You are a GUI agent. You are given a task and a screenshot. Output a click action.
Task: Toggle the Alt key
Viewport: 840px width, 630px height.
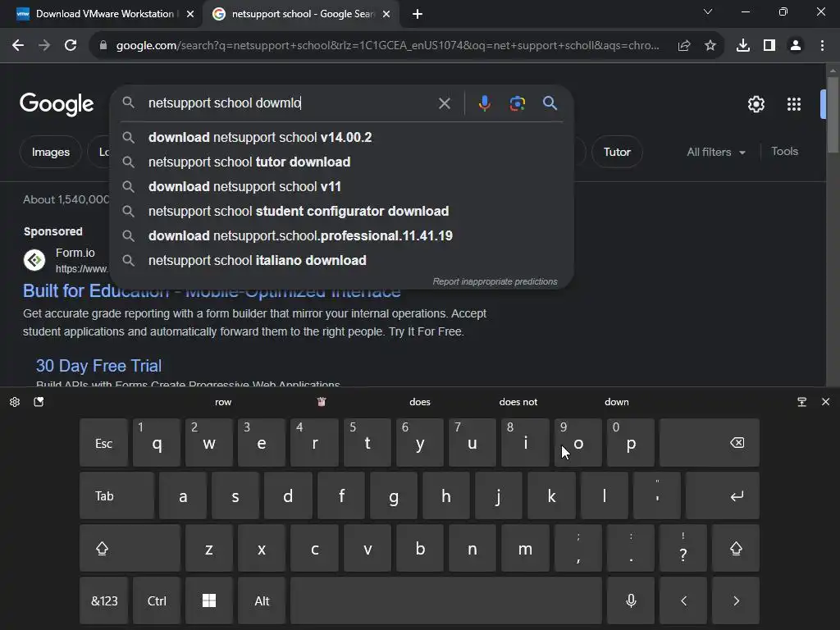pyautogui.click(x=262, y=600)
